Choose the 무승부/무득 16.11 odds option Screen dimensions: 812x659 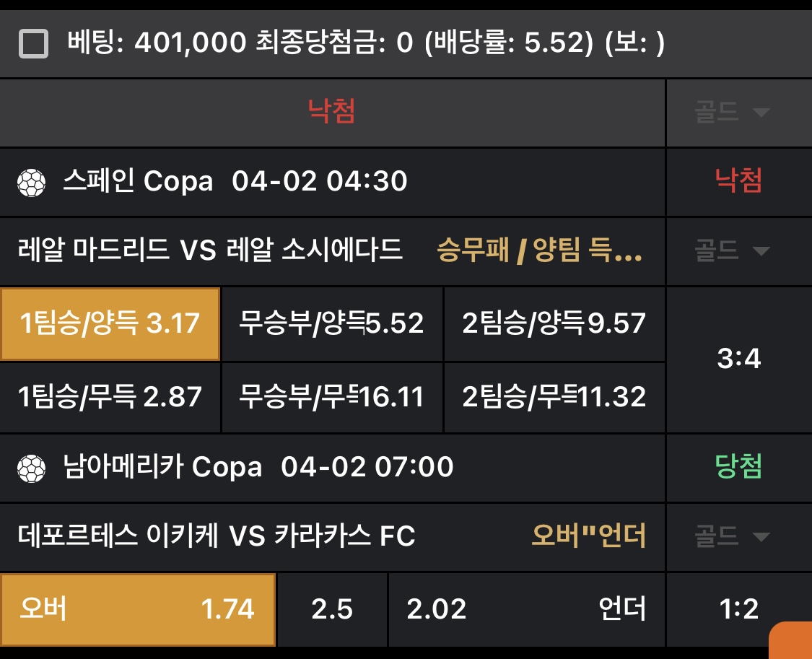332,397
